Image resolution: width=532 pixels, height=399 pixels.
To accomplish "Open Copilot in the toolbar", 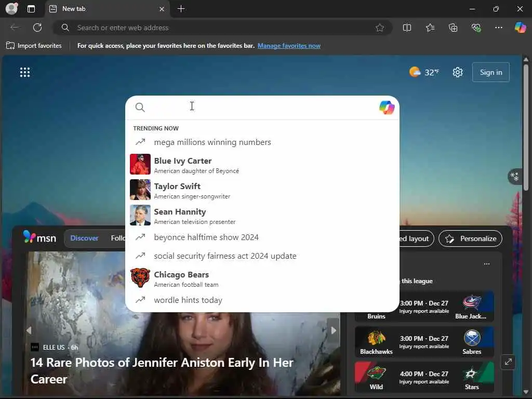I will pyautogui.click(x=520, y=28).
